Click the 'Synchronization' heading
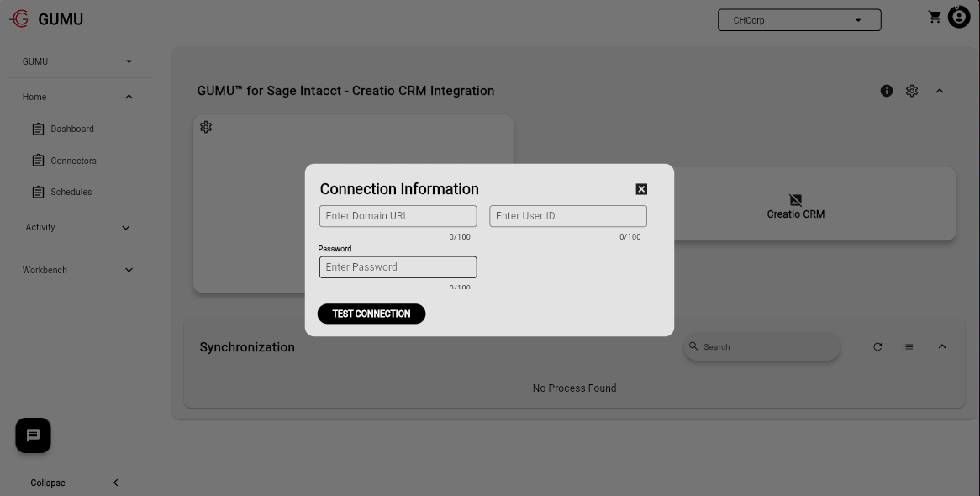The image size is (980, 496). pyautogui.click(x=247, y=347)
